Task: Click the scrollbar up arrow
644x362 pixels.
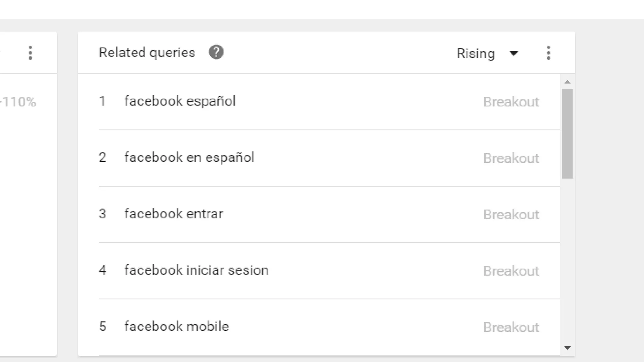Action: click(568, 82)
